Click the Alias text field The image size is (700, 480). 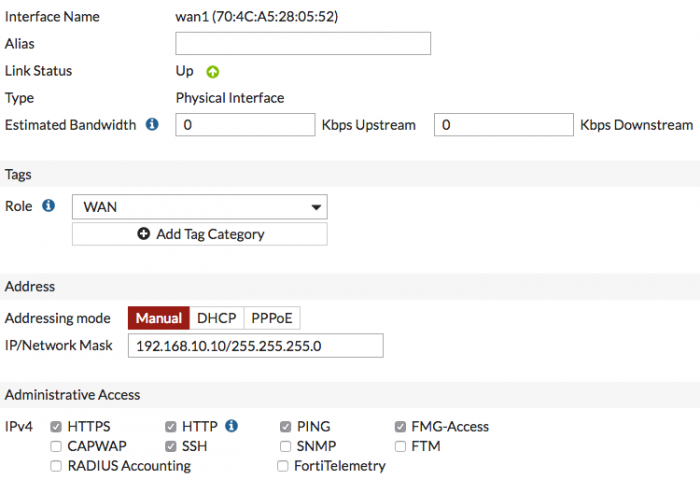pyautogui.click(x=303, y=43)
